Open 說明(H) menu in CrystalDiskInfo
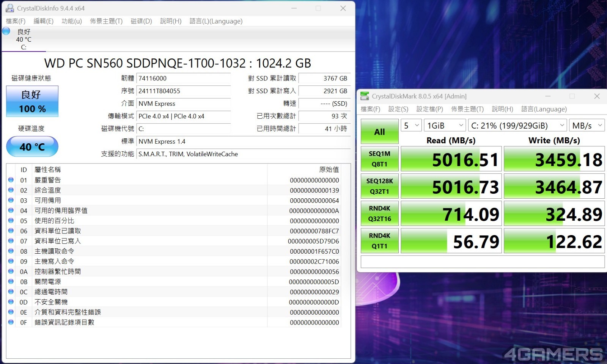 tap(171, 21)
